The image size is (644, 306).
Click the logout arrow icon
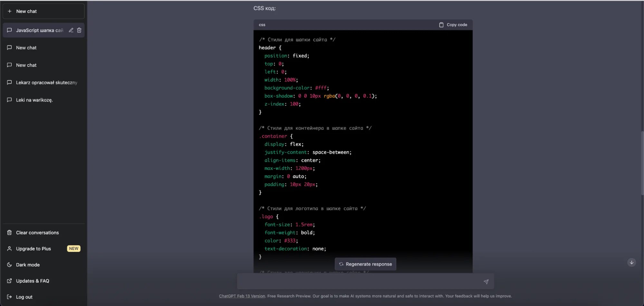point(10,297)
